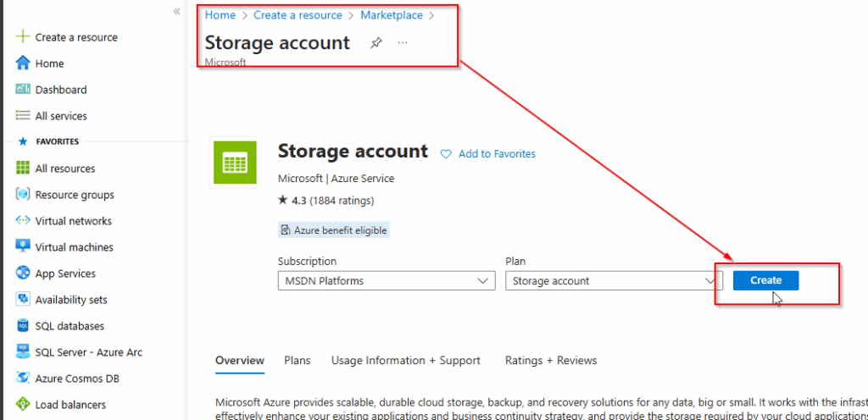Switch to the Plans tab
This screenshot has width=868, height=420.
pyautogui.click(x=298, y=361)
